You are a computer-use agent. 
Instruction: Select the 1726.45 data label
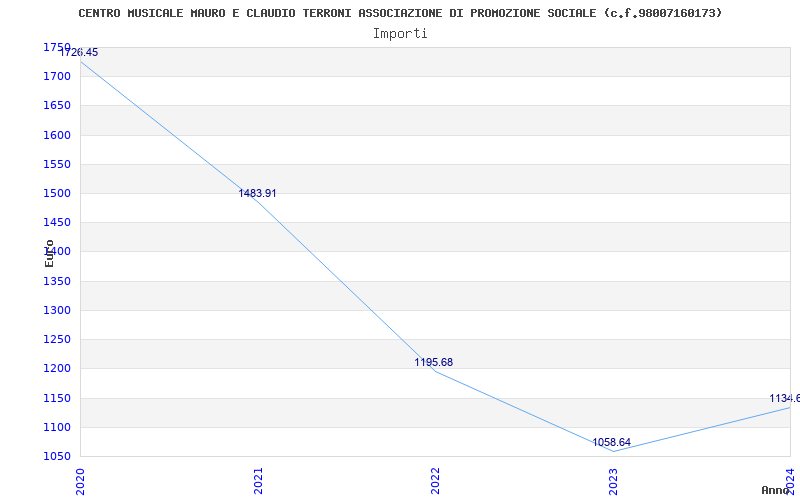79,53
